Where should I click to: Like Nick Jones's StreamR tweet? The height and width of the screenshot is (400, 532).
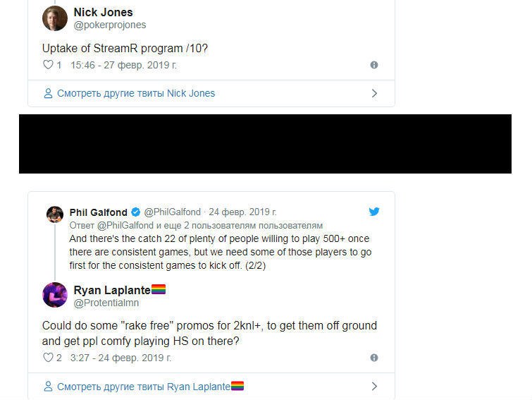tap(48, 65)
